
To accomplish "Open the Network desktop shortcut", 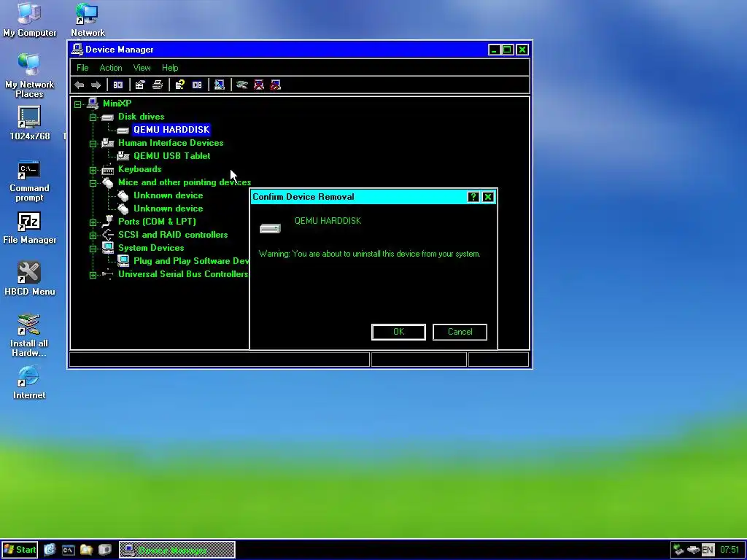I will (x=88, y=20).
